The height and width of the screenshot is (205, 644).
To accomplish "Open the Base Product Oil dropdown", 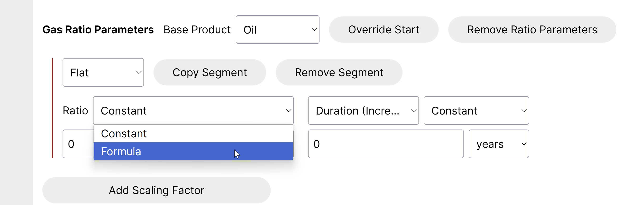I will tap(277, 30).
